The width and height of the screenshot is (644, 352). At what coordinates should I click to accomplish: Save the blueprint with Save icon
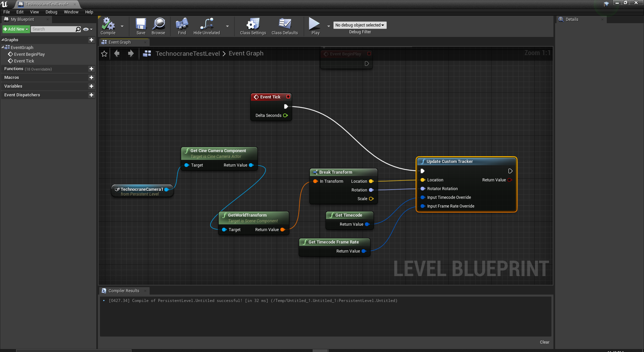click(141, 26)
